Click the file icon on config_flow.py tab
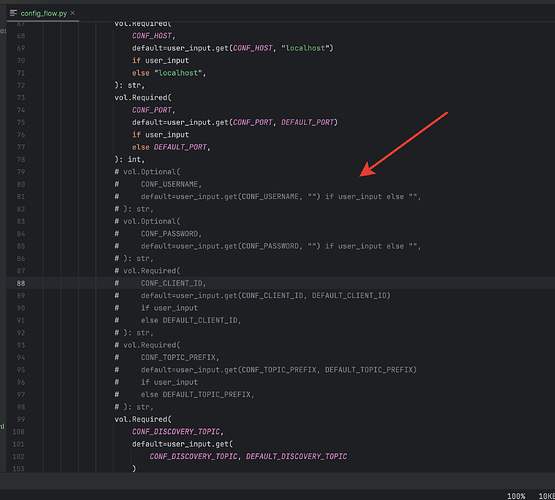Image resolution: width=555 pixels, height=500 pixels. pyautogui.click(x=13, y=13)
